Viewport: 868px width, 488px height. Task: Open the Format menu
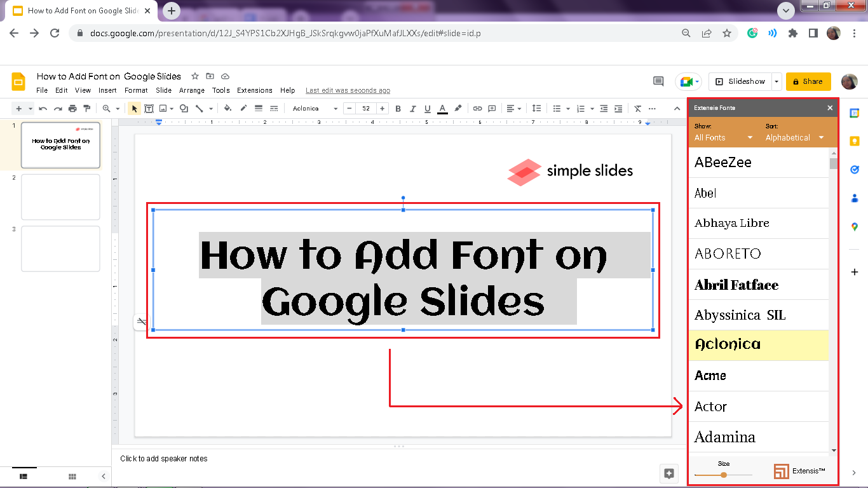(x=135, y=90)
